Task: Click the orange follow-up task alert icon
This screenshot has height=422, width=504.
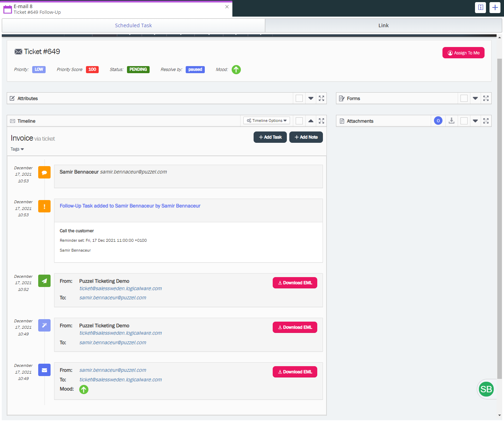Action: 44,206
